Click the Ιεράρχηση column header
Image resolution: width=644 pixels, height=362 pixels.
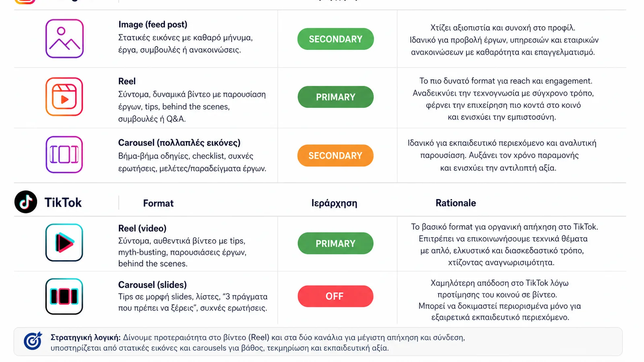pos(334,204)
